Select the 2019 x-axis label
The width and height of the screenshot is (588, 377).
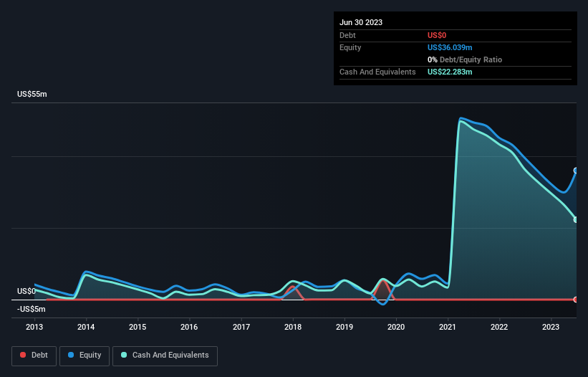coord(344,327)
